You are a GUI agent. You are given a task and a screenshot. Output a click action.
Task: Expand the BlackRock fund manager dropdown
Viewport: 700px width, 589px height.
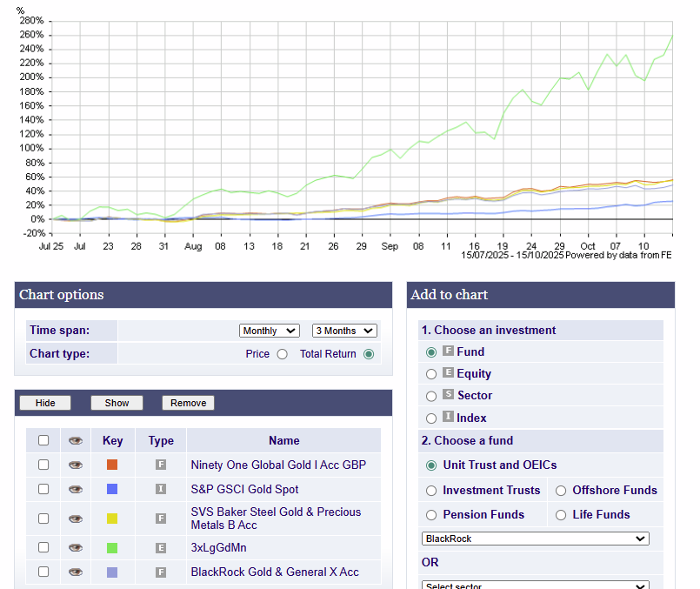[x=535, y=539]
